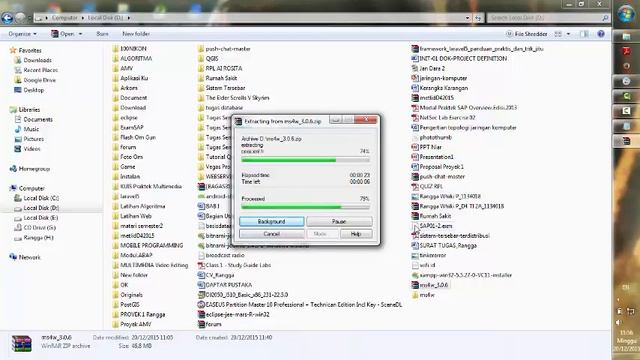
Task: Toggle the preview pane icon
Action: pyautogui.click(x=584, y=34)
